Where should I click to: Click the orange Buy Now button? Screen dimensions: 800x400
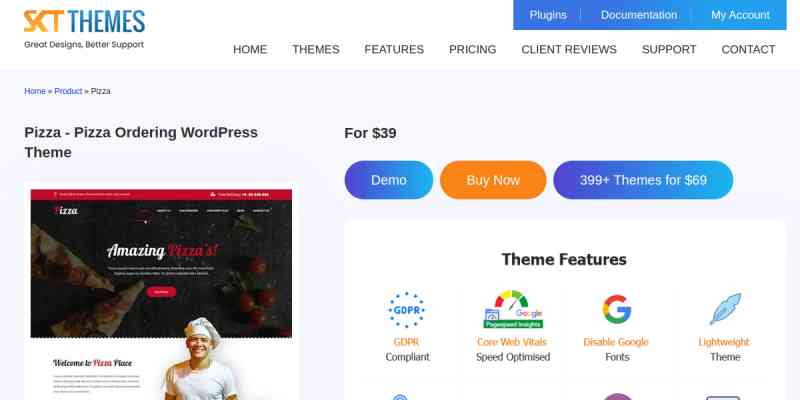tap(493, 180)
